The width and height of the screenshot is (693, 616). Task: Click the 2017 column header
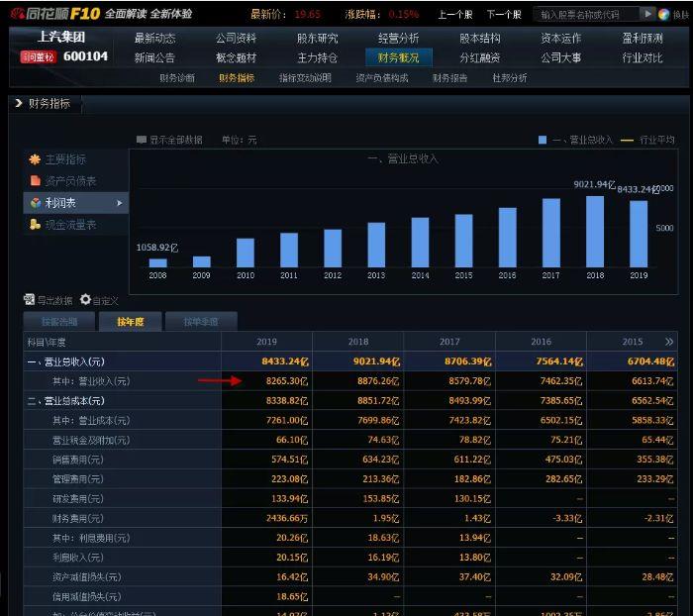(449, 342)
